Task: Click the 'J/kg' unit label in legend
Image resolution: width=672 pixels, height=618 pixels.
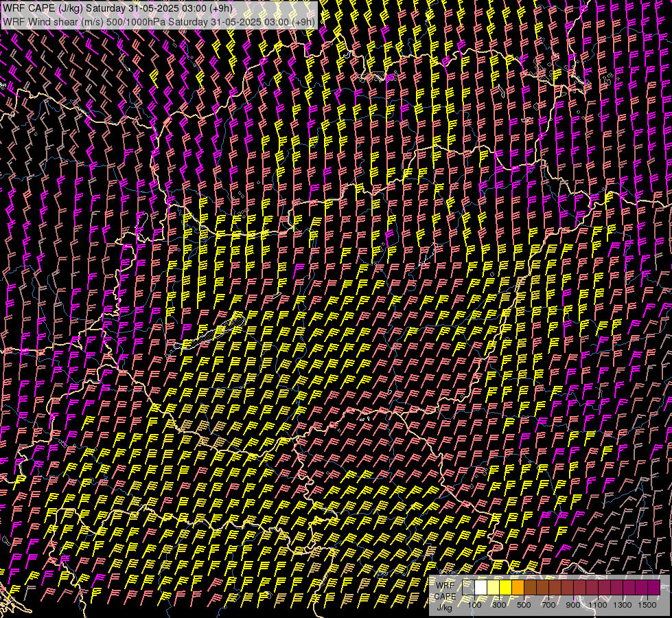Action: pos(445,608)
